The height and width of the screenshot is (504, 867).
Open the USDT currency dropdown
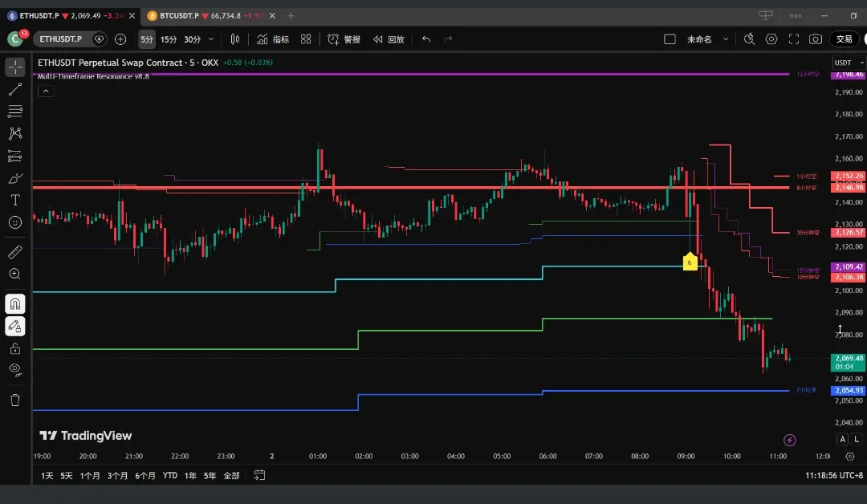click(849, 63)
